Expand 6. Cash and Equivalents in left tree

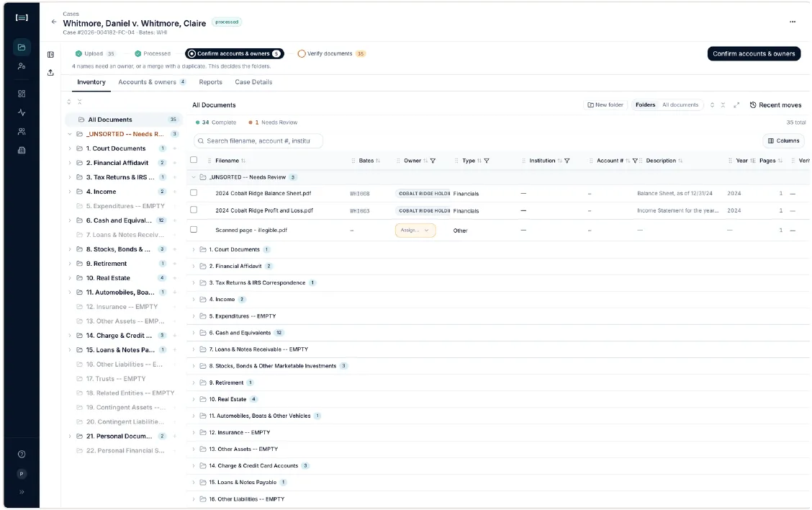click(x=70, y=221)
